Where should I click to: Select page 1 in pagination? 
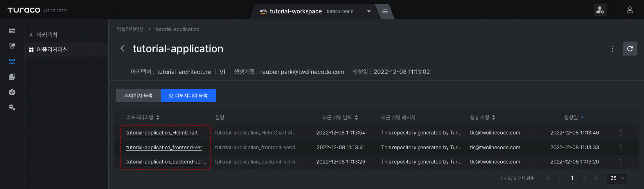(x=572, y=178)
